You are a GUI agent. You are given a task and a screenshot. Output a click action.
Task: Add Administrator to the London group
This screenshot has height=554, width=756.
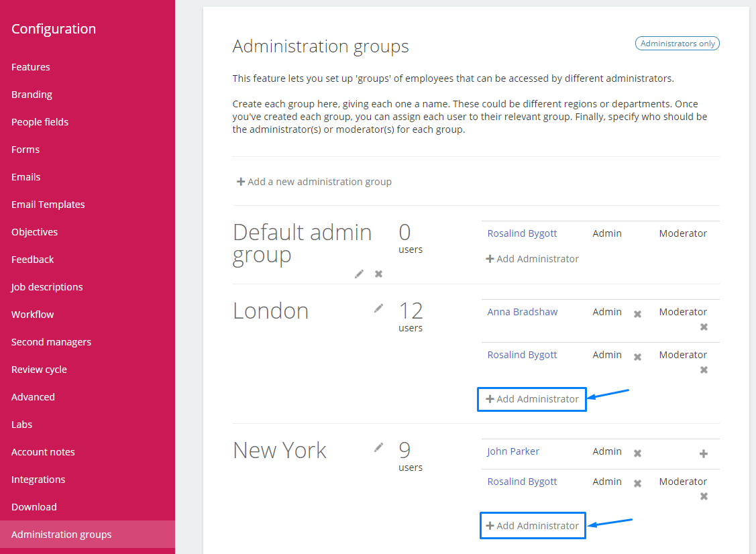tap(533, 399)
